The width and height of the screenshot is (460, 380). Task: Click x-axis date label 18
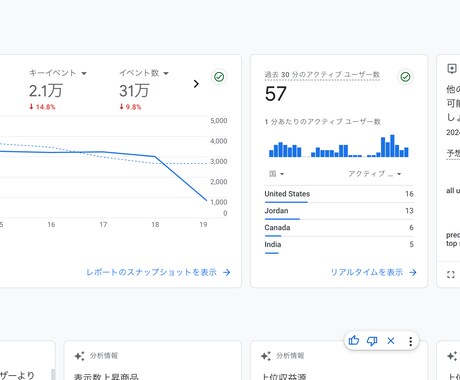click(155, 225)
